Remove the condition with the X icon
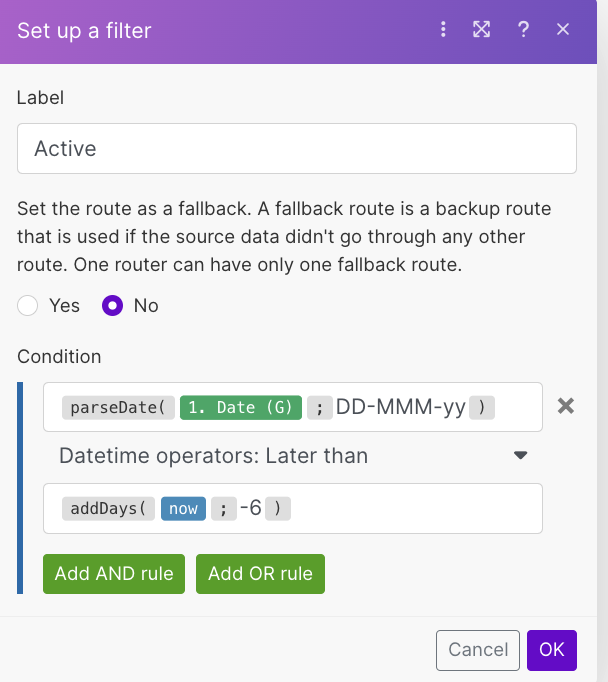 565,406
